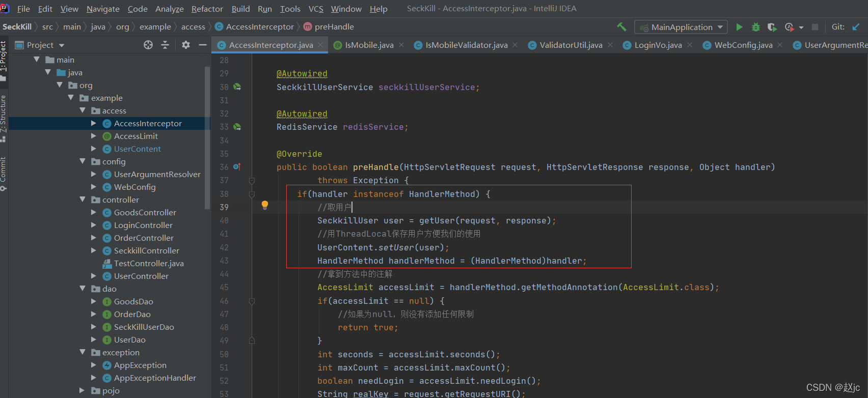
Task: Toggle code fold marker on line 46
Action: coord(252,301)
